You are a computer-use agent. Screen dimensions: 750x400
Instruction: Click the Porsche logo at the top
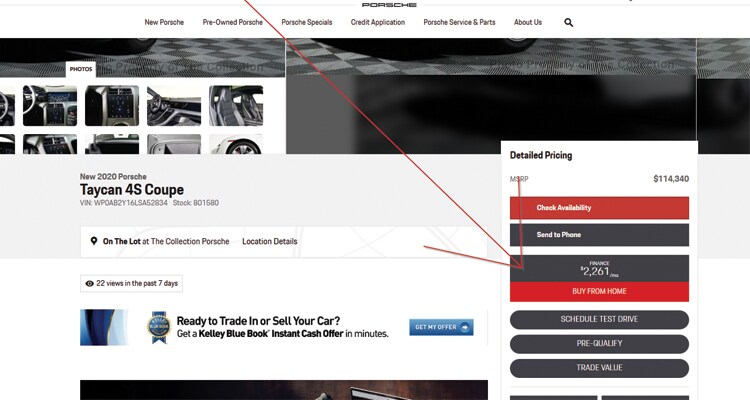[x=389, y=4]
